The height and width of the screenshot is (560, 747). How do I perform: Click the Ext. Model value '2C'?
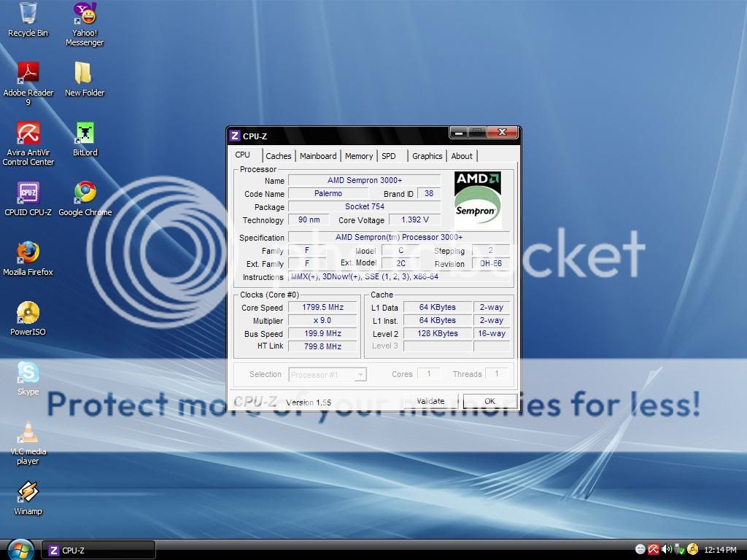pos(400,263)
